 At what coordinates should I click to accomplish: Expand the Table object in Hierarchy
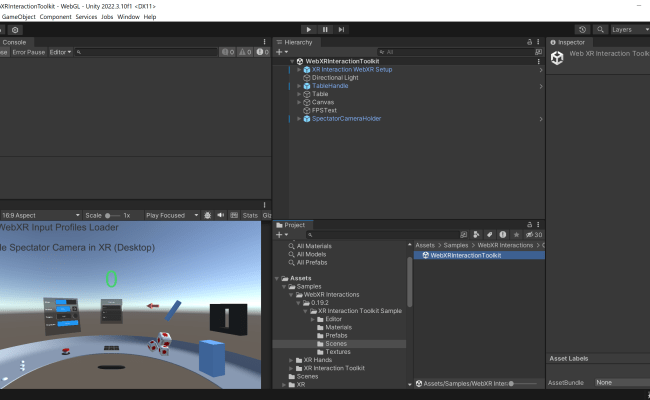[299, 94]
